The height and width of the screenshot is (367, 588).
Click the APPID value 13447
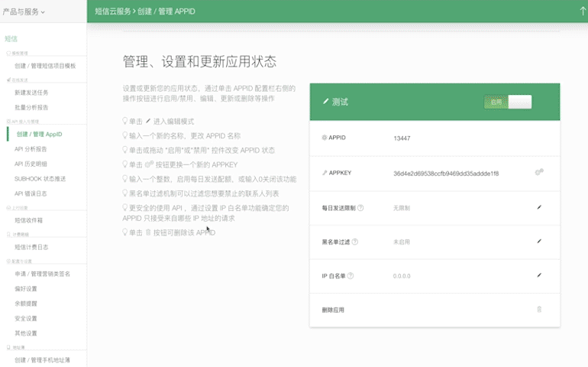click(402, 138)
